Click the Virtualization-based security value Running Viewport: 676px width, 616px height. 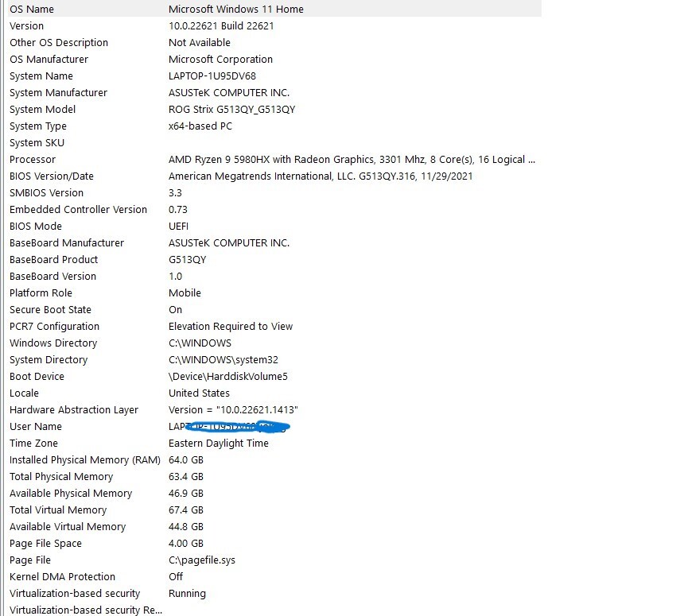(x=187, y=594)
